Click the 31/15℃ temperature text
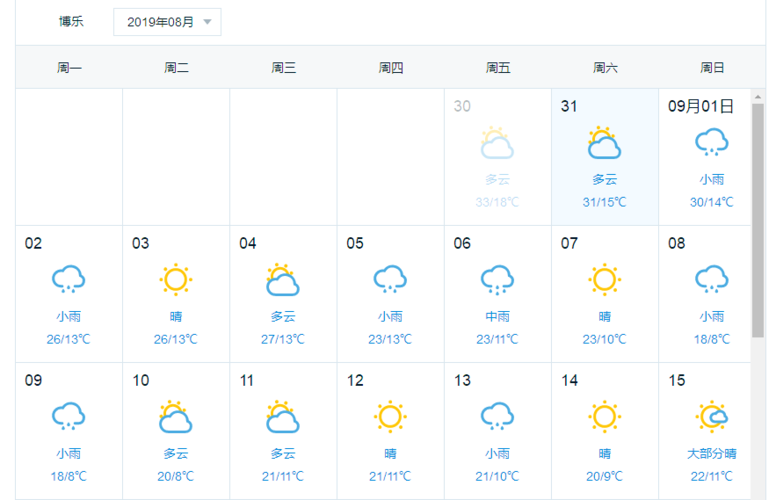 pos(604,202)
